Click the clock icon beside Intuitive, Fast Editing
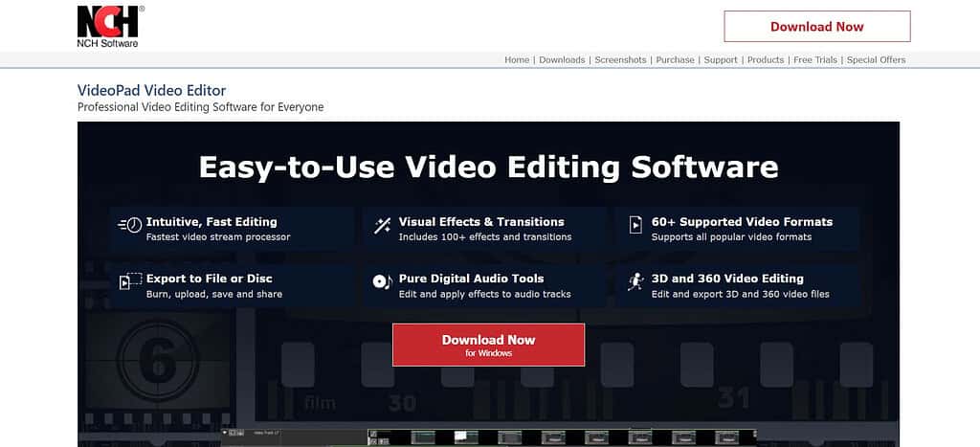980x447 pixels. pyautogui.click(x=130, y=226)
